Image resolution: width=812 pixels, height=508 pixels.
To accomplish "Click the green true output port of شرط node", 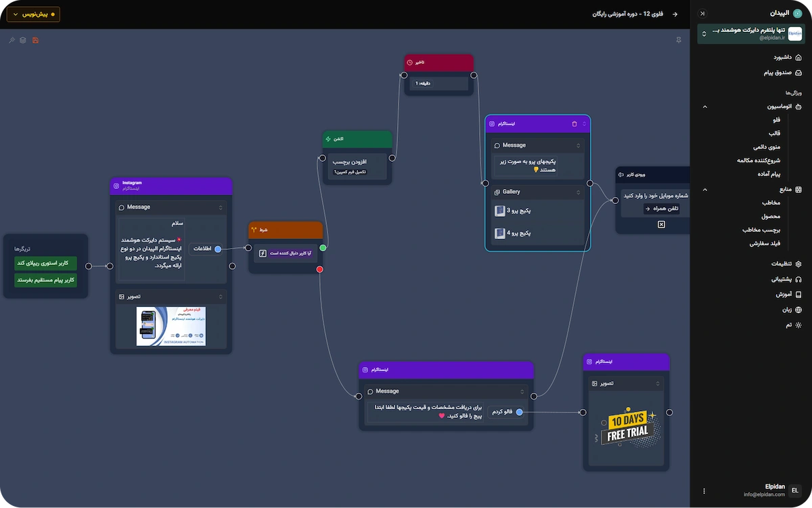I will (x=323, y=248).
